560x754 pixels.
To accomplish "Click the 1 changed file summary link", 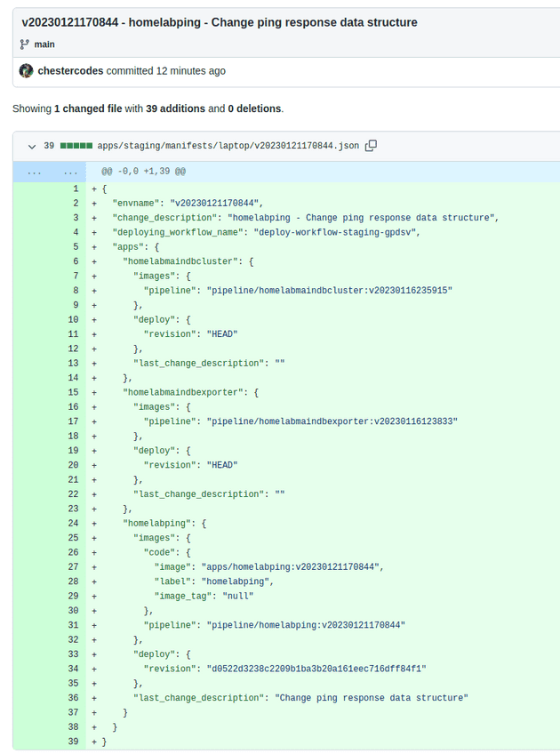I will coord(75,108).
